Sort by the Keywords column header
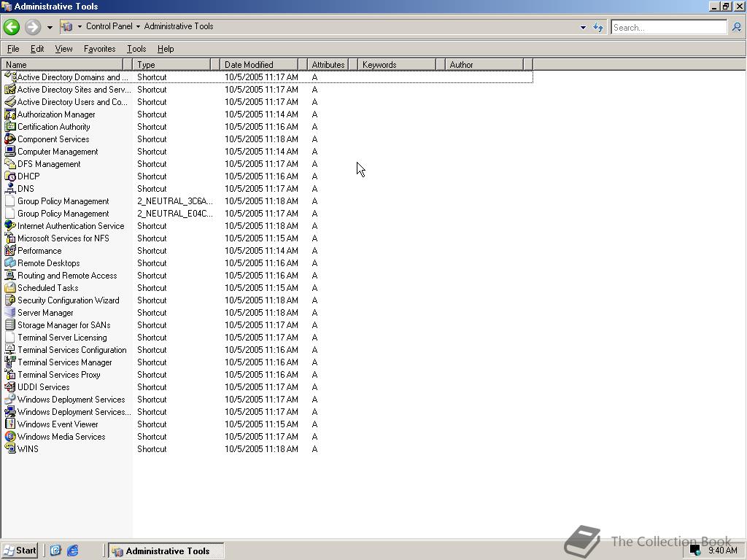This screenshot has height=560, width=747. tap(397, 64)
